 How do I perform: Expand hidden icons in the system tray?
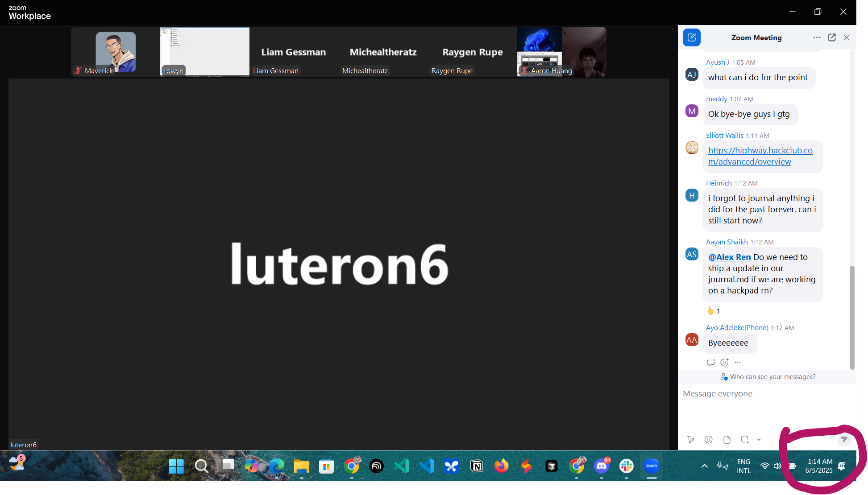(704, 466)
